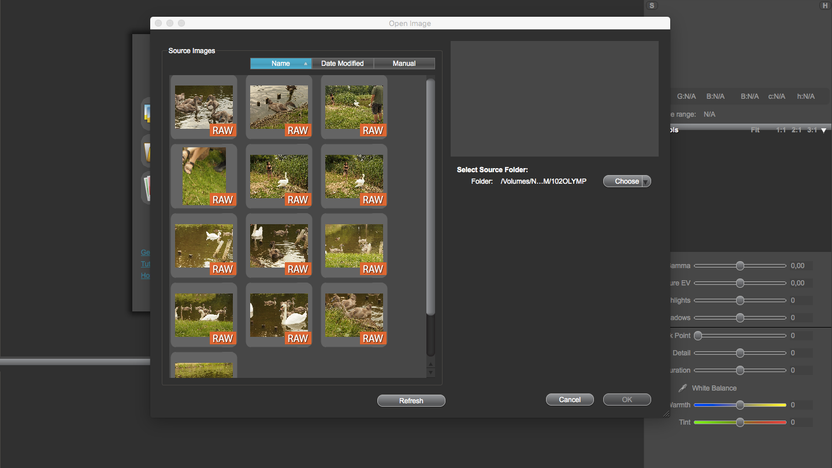Image resolution: width=832 pixels, height=468 pixels.
Task: Select RAW thumbnail of man standing on grass
Action: click(354, 107)
